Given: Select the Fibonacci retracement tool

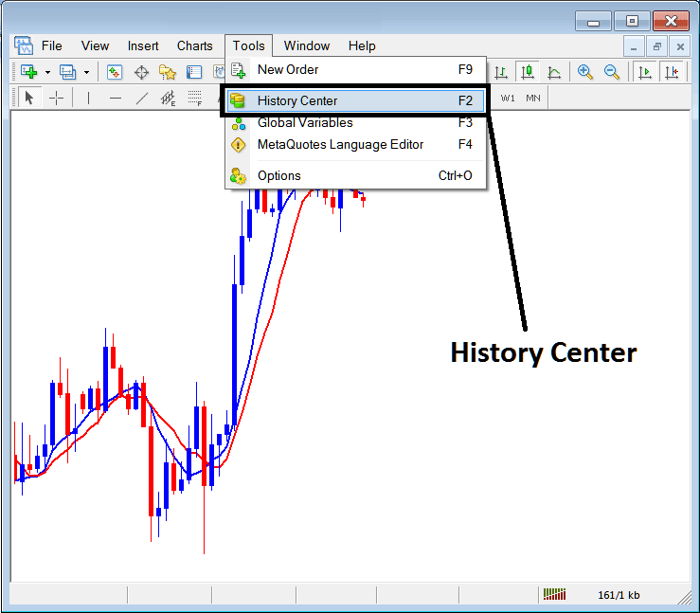Looking at the screenshot, I should click(x=195, y=98).
